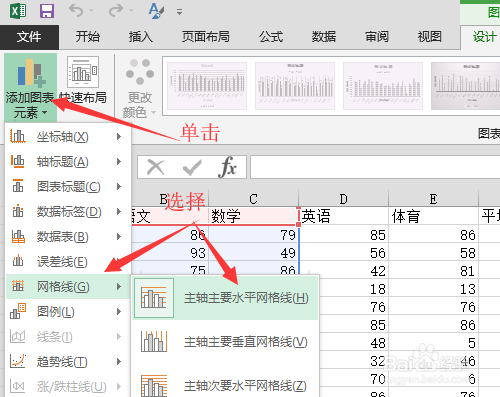This screenshot has width=500, height=397.
Task: Switch to the 插入 tab
Action: 141,37
